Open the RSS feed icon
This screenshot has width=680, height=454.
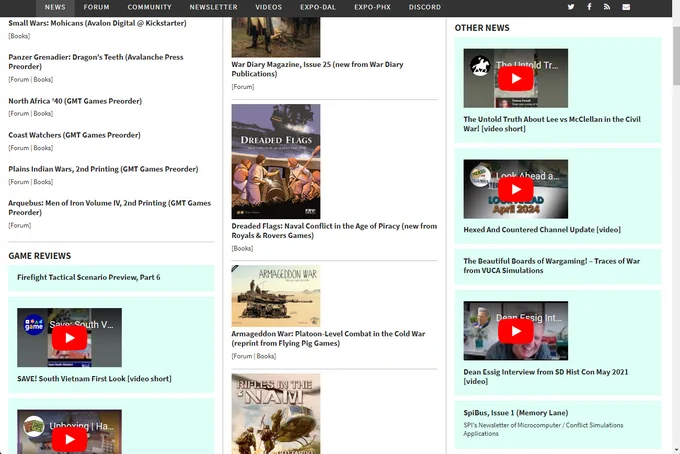[607, 7]
